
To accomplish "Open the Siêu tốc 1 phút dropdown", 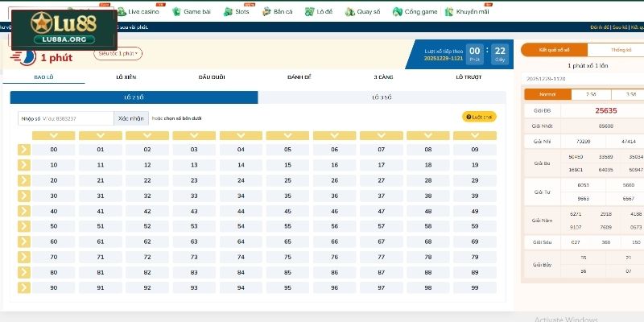I will 119,53.
